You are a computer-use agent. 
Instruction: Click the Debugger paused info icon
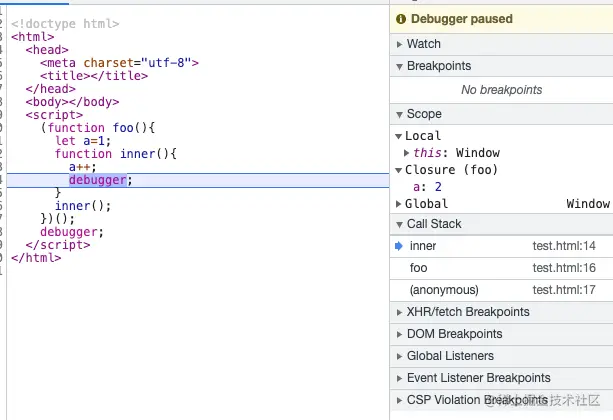pos(402,19)
